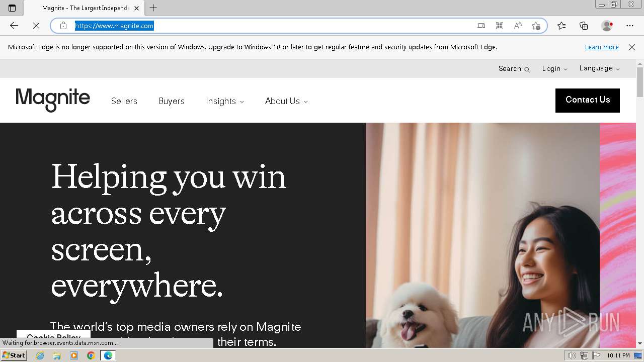This screenshot has width=644, height=362.
Task: Click the Magnite logo
Action: coord(53,100)
